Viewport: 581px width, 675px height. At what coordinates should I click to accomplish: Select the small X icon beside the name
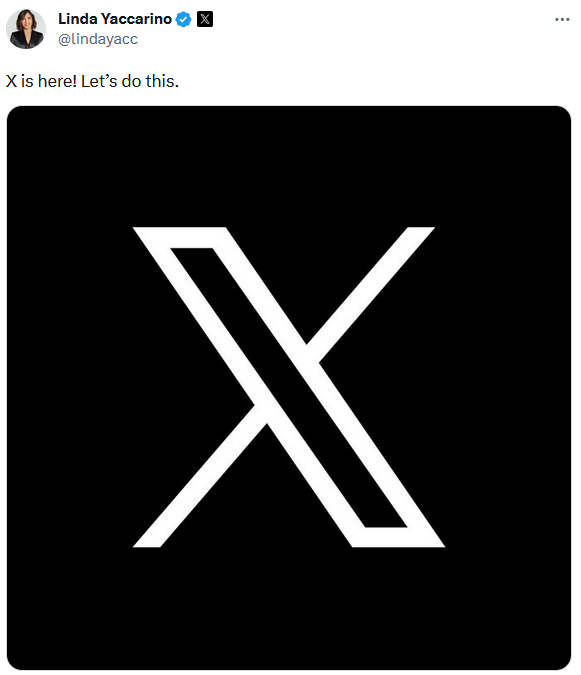pyautogui.click(x=205, y=19)
